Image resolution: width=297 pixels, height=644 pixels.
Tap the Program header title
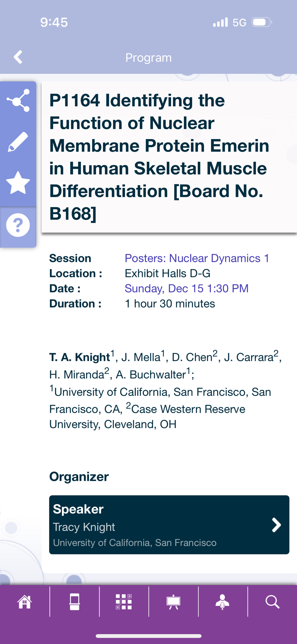[x=148, y=58]
